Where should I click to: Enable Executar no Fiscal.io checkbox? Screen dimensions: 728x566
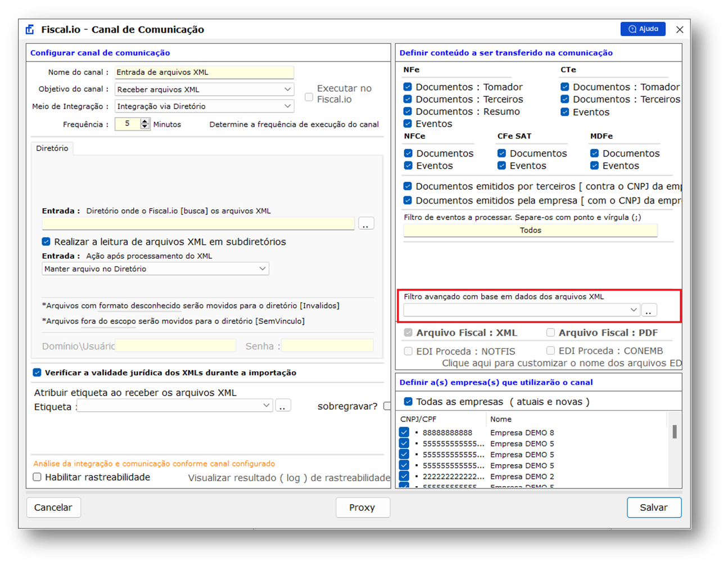tap(309, 97)
